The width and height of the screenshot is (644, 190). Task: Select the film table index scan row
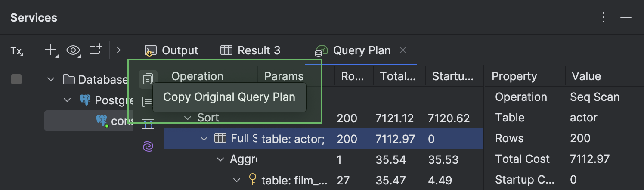tap(293, 180)
